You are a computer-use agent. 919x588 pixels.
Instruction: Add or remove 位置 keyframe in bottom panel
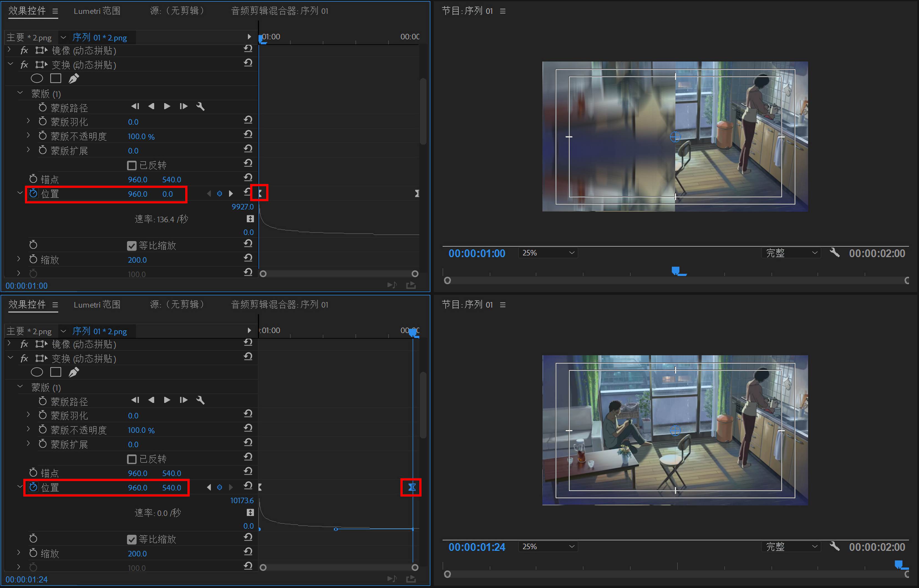220,488
